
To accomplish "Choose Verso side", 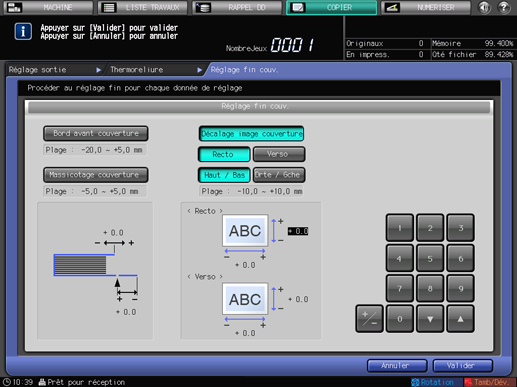I will click(x=279, y=154).
